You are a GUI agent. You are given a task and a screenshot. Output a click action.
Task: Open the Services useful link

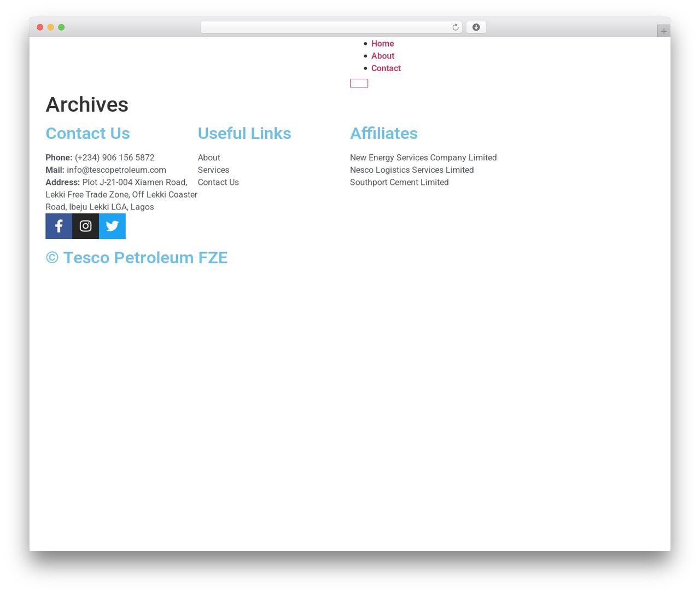coord(213,170)
